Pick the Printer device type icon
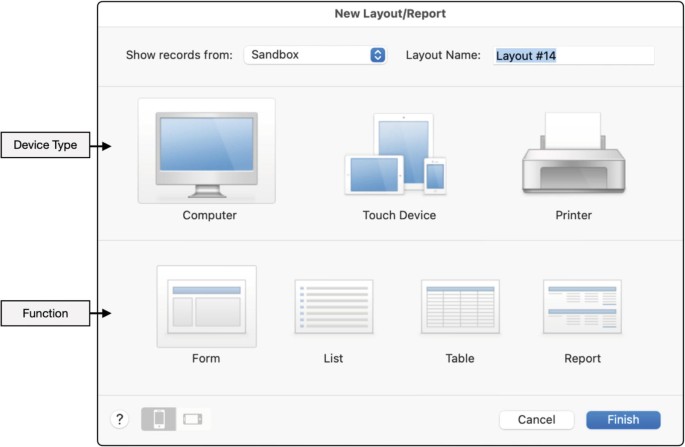Screen dimensions: 685x447 click(574, 153)
